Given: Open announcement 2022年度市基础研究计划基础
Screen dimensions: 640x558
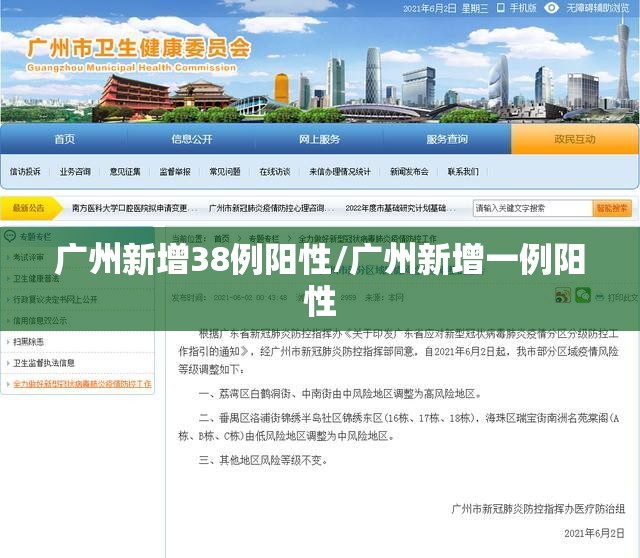Looking at the screenshot, I should (400, 208).
